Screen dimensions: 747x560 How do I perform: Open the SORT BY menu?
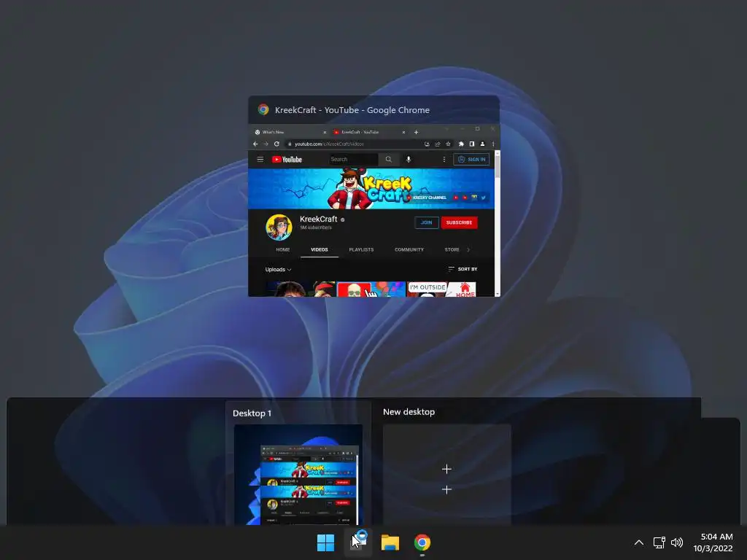(462, 269)
